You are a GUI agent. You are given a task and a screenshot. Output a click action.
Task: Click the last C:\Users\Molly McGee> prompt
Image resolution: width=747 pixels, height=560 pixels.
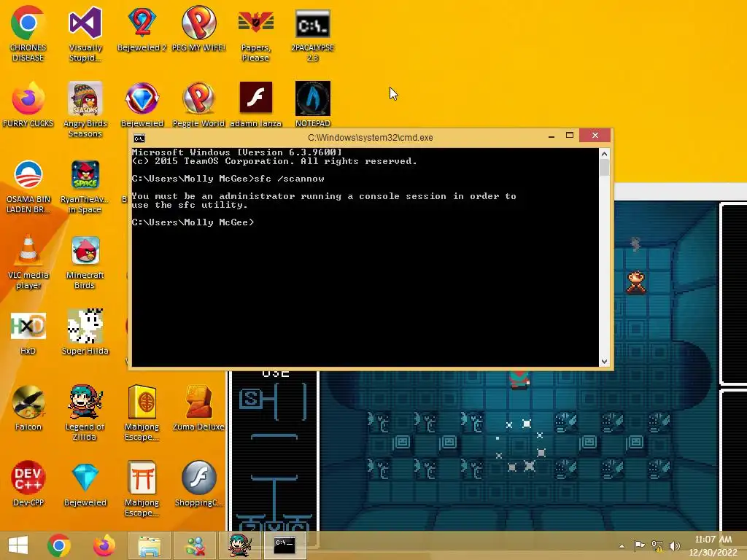(193, 222)
